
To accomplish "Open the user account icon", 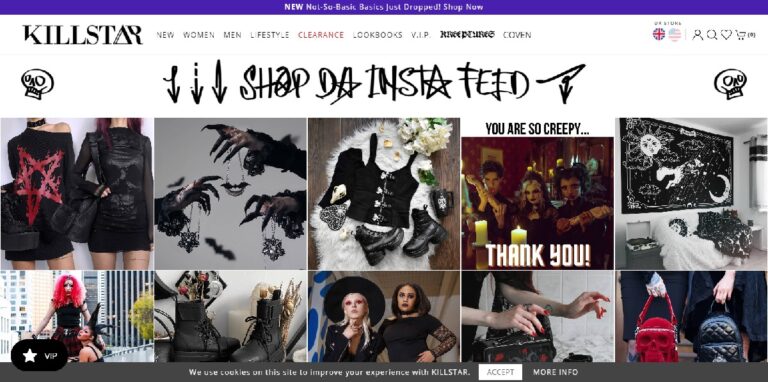I will (x=697, y=35).
